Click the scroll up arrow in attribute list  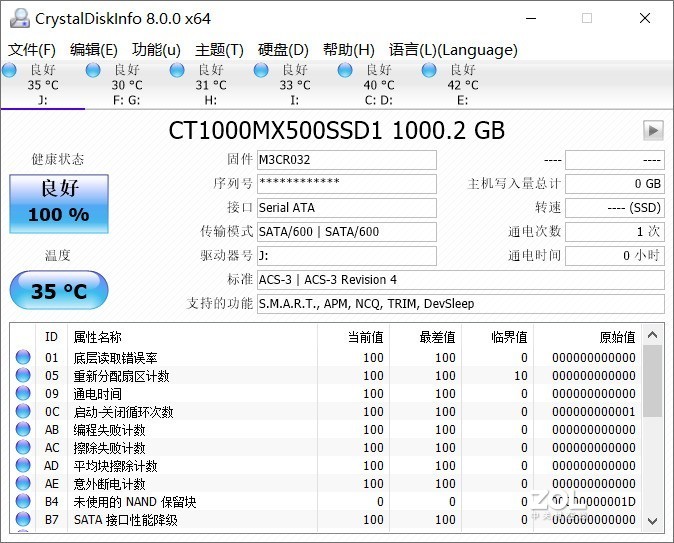653,334
